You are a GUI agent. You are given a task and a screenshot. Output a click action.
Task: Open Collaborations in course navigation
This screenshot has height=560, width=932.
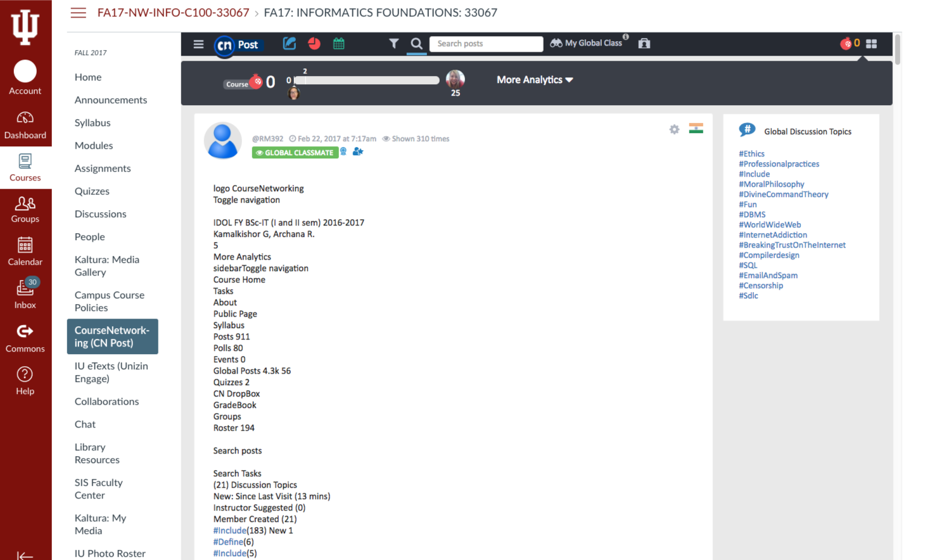(x=106, y=402)
